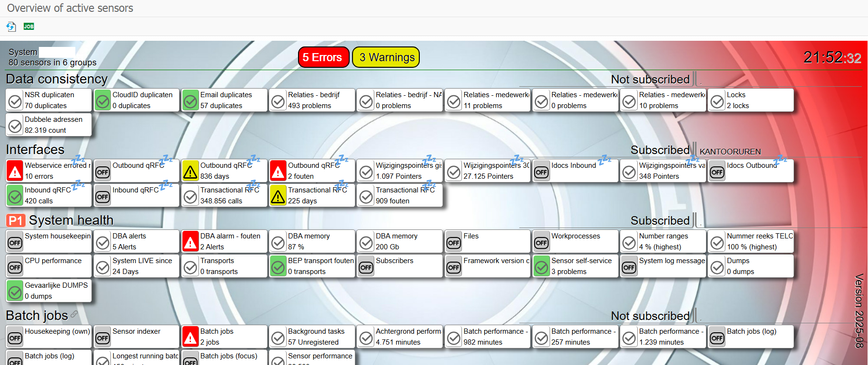Click the red alert icon on DBA alarm
868x365 pixels.
pos(190,242)
